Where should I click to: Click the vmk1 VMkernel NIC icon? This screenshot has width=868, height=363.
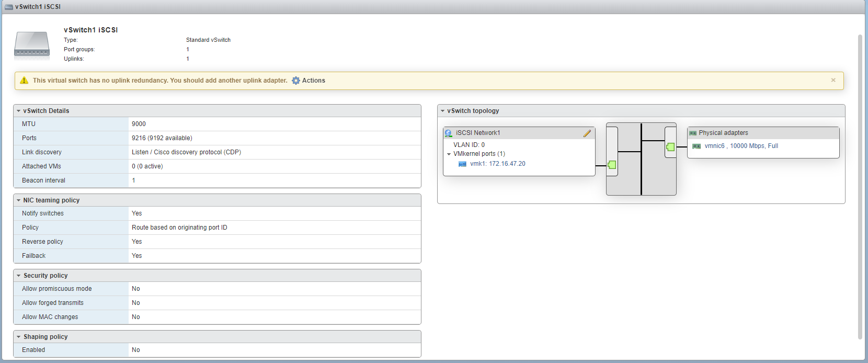coord(462,164)
